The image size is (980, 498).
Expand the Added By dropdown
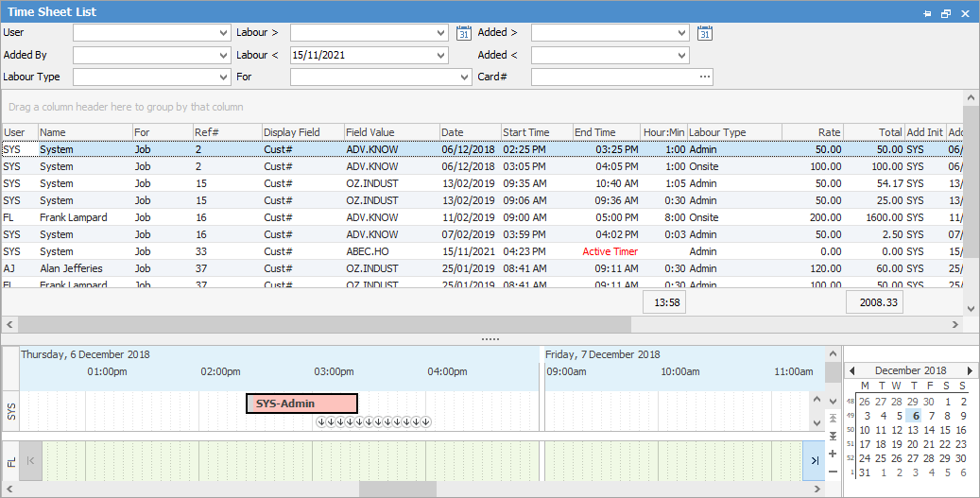[x=223, y=56]
